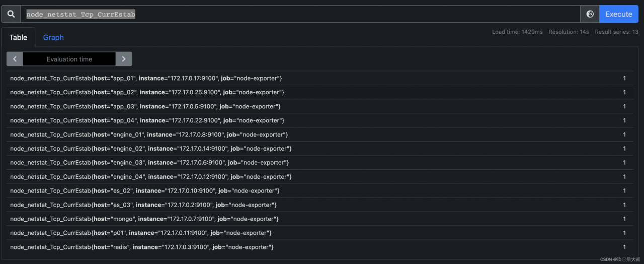Select the app_02 host result row
The width and height of the screenshot is (644, 264).
(319, 92)
